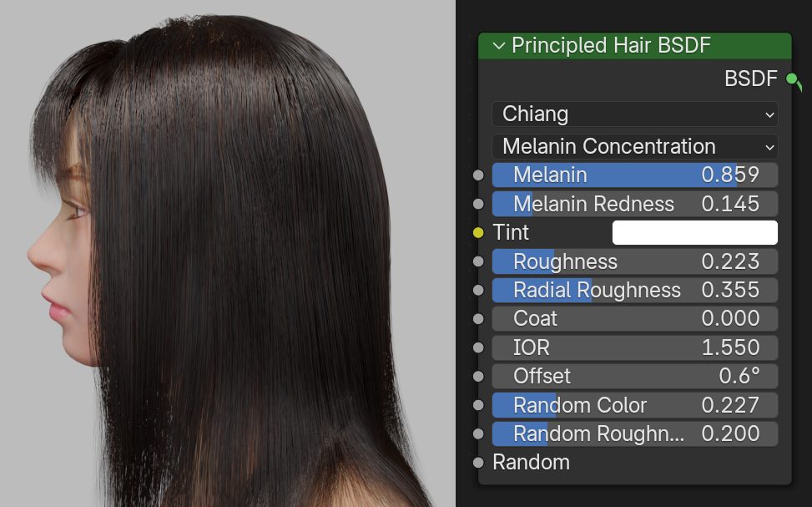The width and height of the screenshot is (812, 507).
Task: Click the BSDF output socket
Action: pyautogui.click(x=792, y=79)
